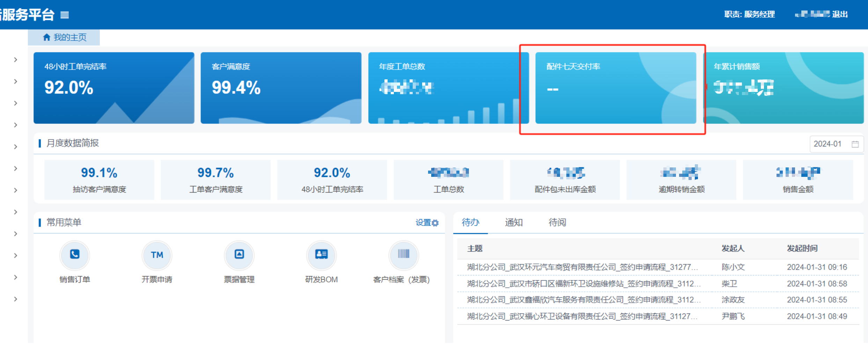The image size is (868, 353).
Task: Click the 职责: 服务经理 role label
Action: tap(749, 14)
